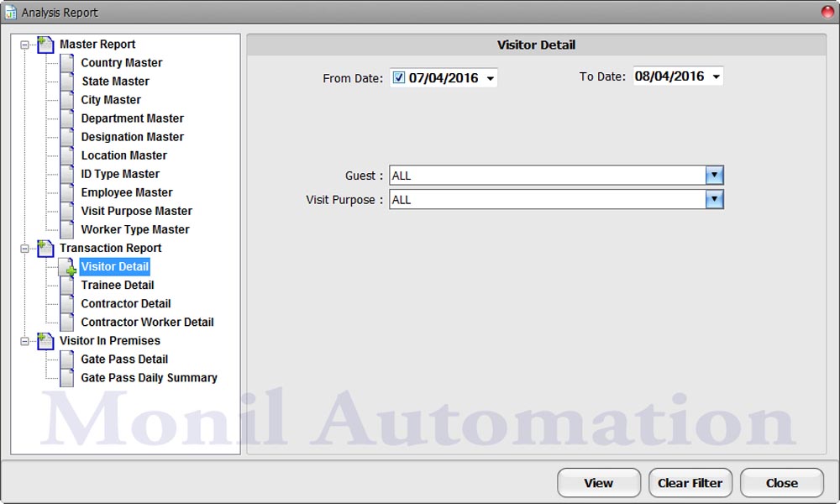
Task: Click the document icon beside Country Master
Action: (x=67, y=63)
